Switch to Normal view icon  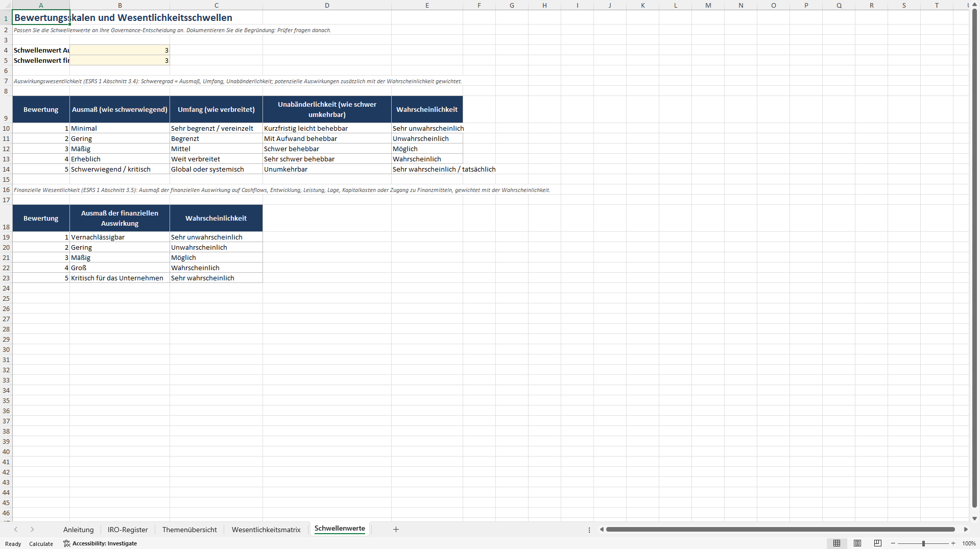tap(836, 543)
